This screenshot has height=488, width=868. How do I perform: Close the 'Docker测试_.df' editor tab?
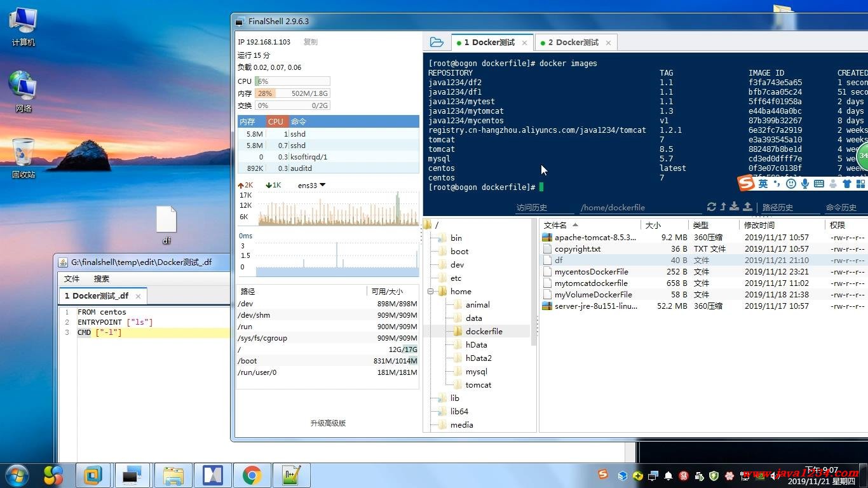coord(138,296)
